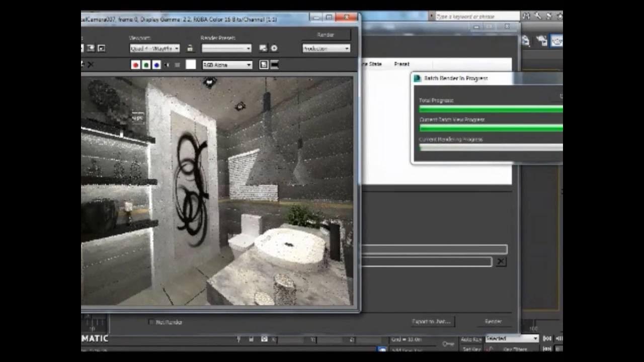This screenshot has height=362, width=644.
Task: Click the keyword search input field
Action: (477, 17)
